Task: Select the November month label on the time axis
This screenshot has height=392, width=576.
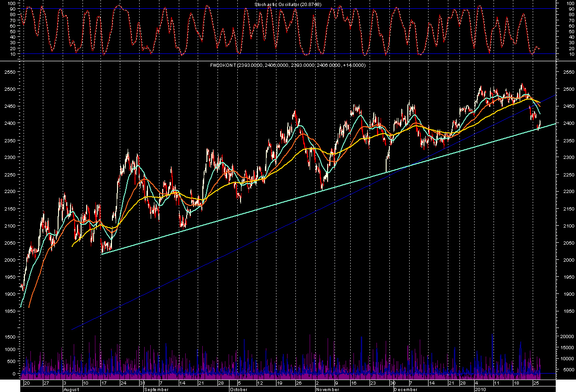Action: click(328, 389)
